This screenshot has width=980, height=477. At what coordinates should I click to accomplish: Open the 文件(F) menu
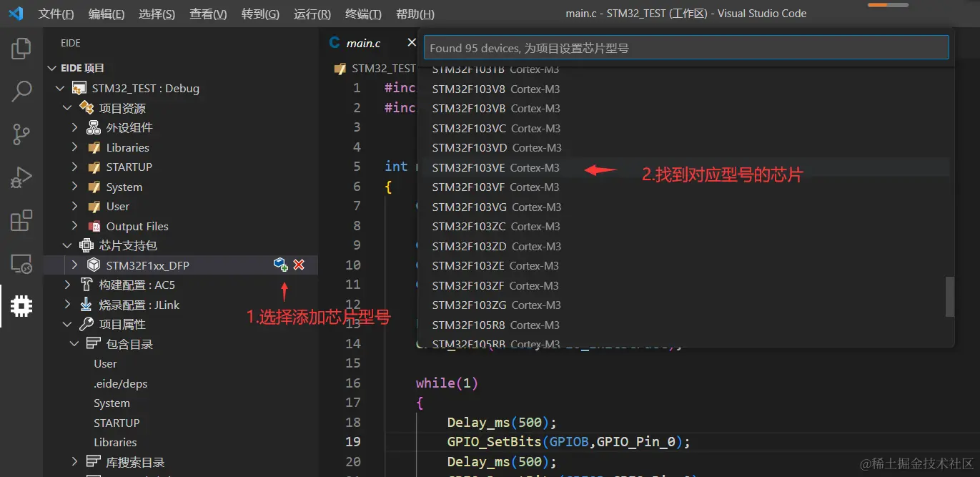click(56, 14)
